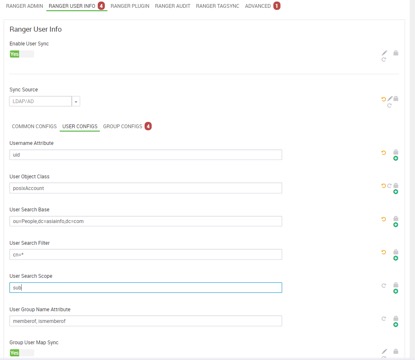Click the pencil override icon for Enable User Sync
415x360 pixels.
(x=384, y=53)
